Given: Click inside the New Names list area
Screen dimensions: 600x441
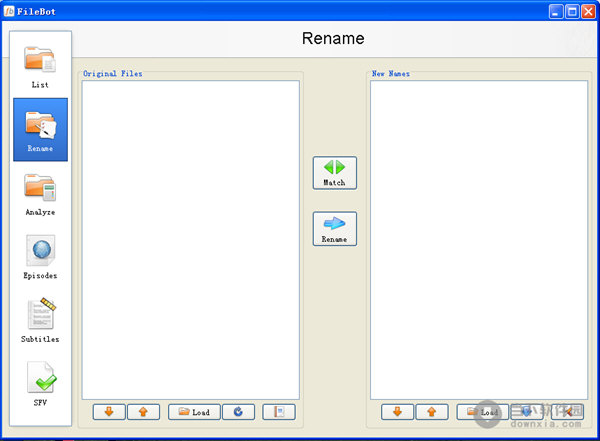Looking at the screenshot, I should [479, 240].
